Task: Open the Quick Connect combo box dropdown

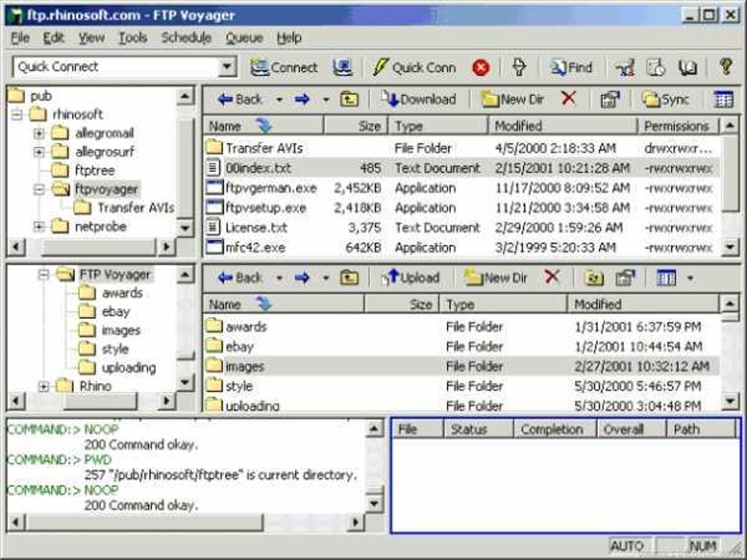Action: [228, 67]
